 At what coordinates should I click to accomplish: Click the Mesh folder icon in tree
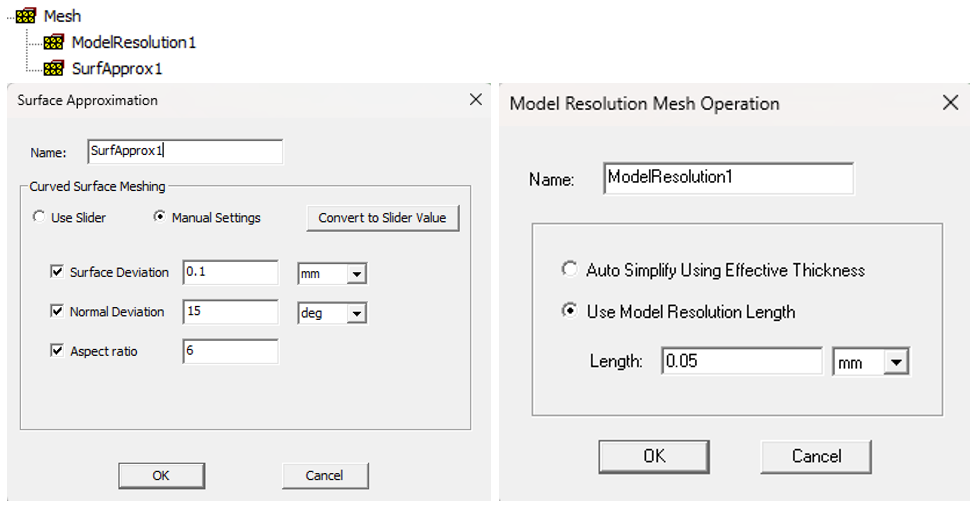26,16
